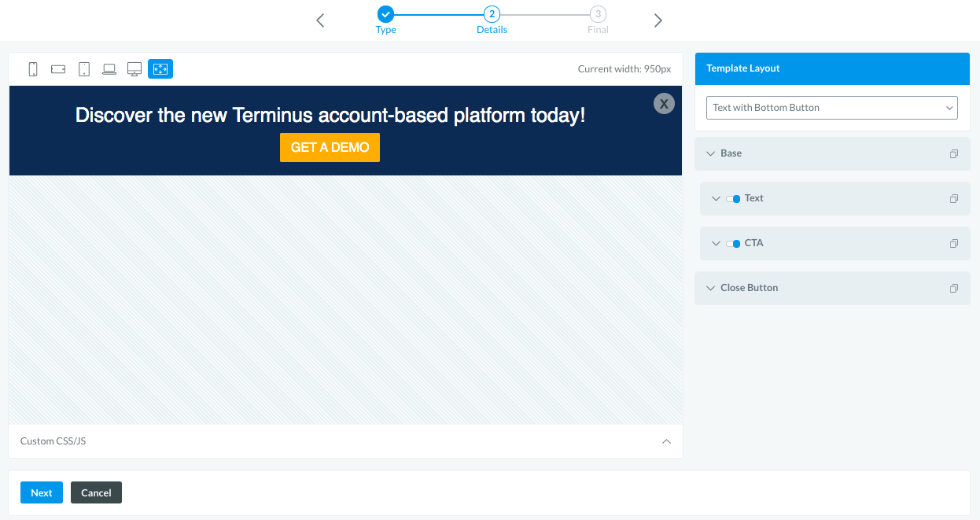Select the full-width expand preview icon
Screen dimensions: 980x520
160,69
